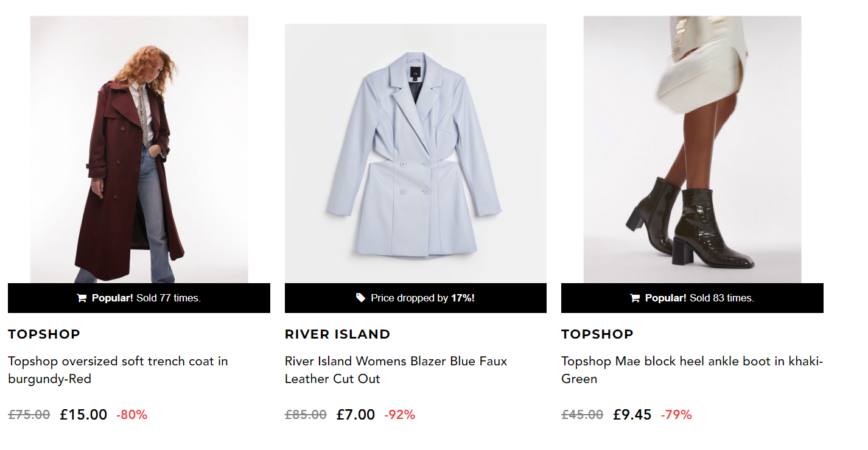Open Topshop oversized soft trench coat title

pyautogui.click(x=118, y=370)
